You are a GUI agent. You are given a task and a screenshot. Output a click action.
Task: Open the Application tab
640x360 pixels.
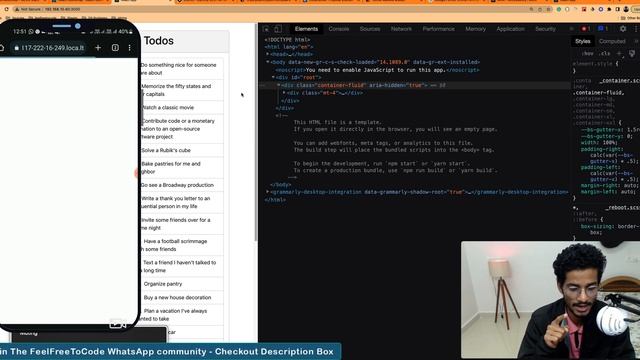(510, 29)
